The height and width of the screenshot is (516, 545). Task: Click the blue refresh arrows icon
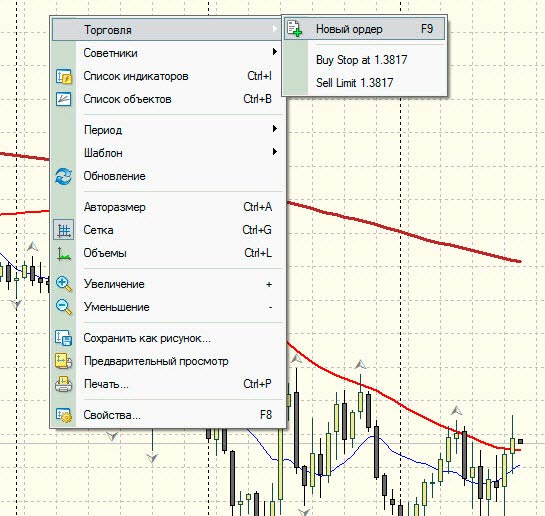click(x=64, y=176)
